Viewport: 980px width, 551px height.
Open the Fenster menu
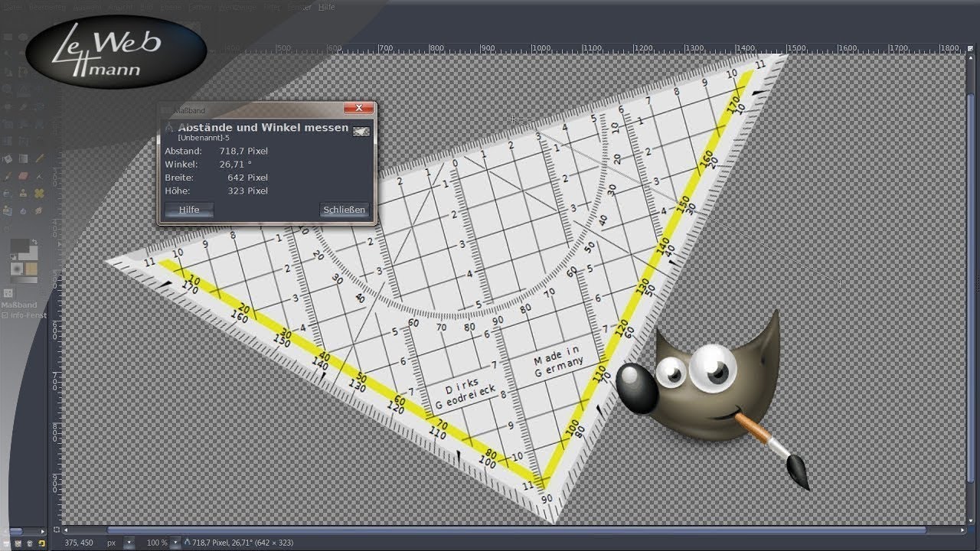coord(299,7)
